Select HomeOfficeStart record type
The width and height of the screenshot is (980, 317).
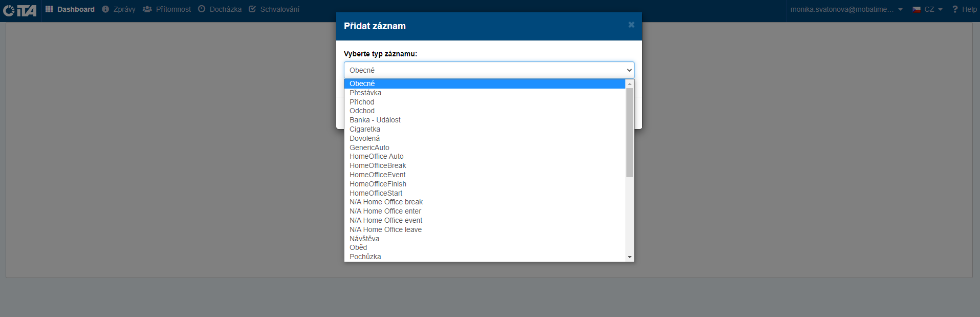[376, 193]
